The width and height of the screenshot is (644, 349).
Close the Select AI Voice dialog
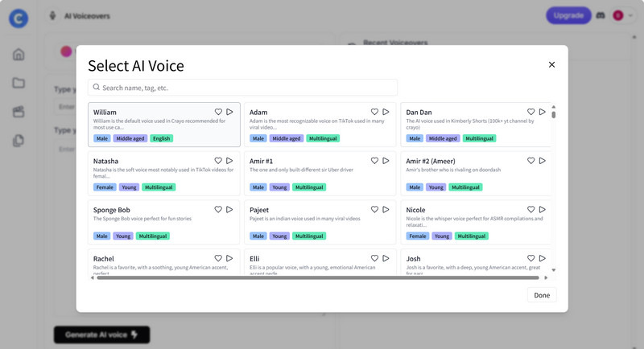pos(551,64)
